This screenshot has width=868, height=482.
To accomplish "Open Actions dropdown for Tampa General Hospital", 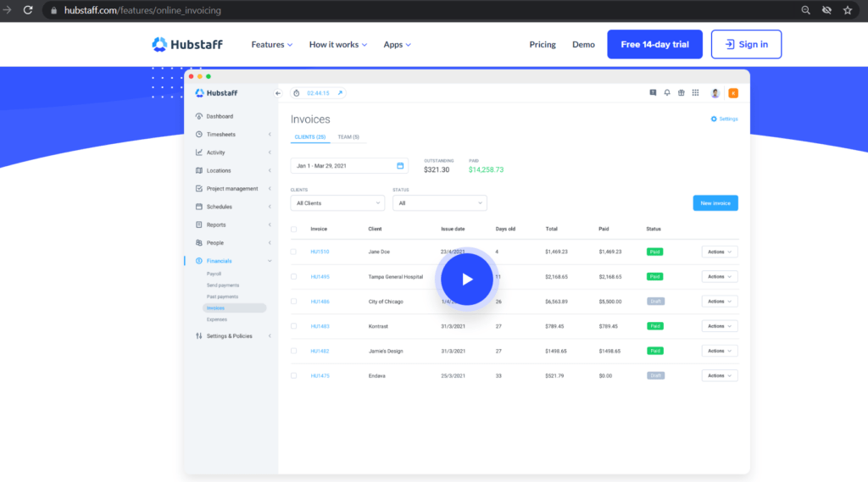I will (x=720, y=277).
